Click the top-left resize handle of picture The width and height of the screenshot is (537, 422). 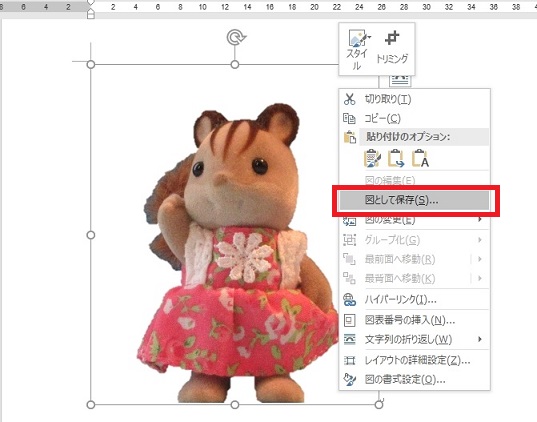pyautogui.click(x=91, y=64)
